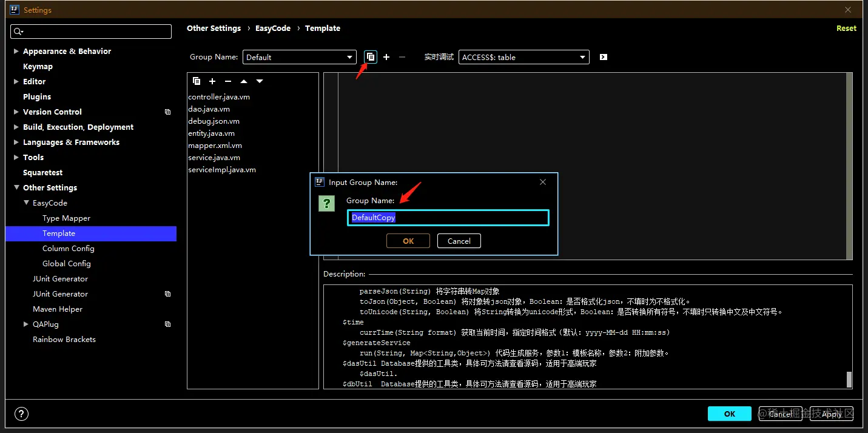The image size is (868, 433).
Task: Click JUnit Generator project-level settings icon
Action: click(168, 294)
